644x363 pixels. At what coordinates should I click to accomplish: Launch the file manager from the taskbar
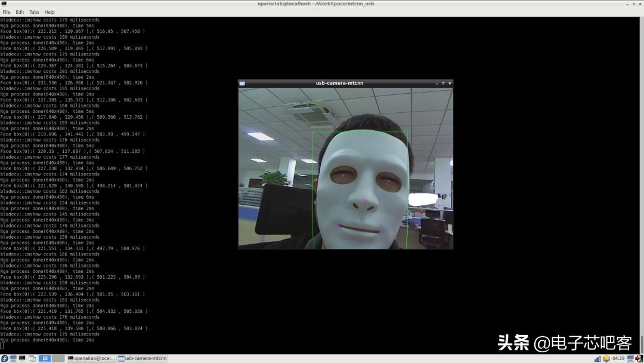tap(13, 358)
